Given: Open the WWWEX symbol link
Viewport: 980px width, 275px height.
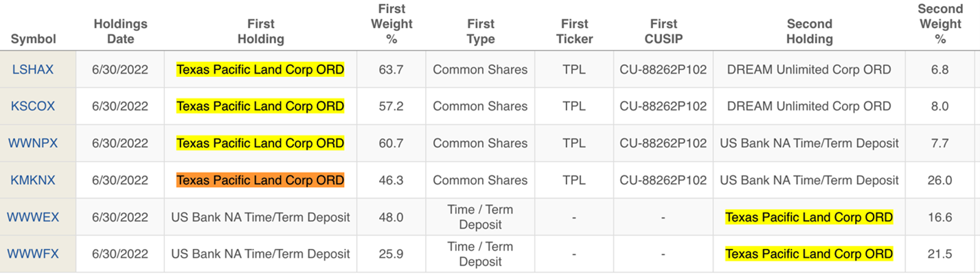Looking at the screenshot, I should (x=33, y=217).
